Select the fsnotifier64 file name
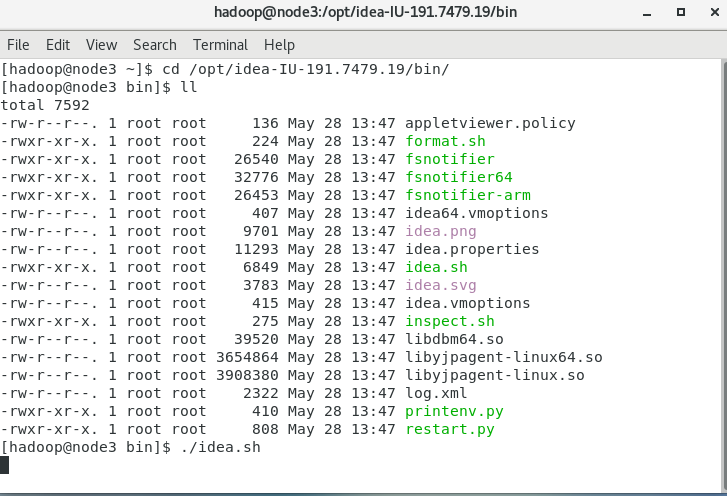The image size is (727, 496). point(459,177)
